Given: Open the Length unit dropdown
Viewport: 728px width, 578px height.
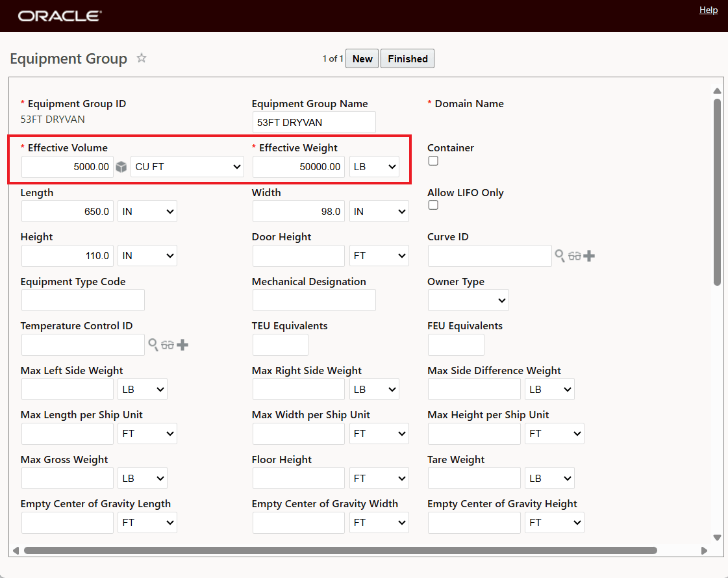Looking at the screenshot, I should (147, 211).
